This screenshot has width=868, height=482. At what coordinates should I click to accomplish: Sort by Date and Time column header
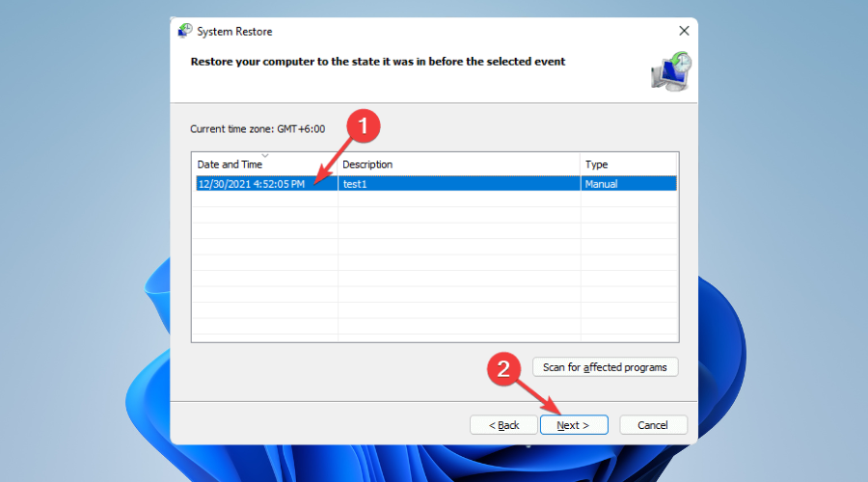(264, 164)
